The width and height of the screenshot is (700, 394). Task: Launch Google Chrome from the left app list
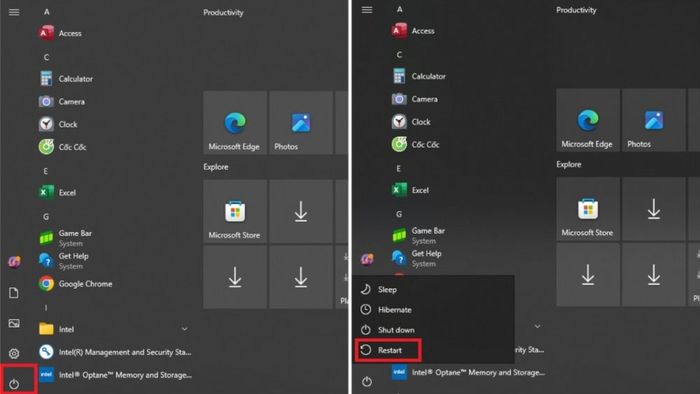(75, 284)
